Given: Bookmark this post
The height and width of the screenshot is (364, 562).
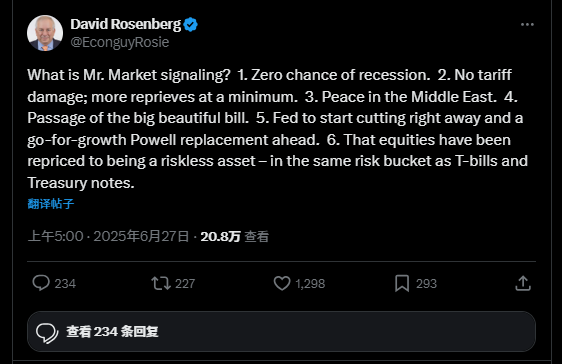Looking at the screenshot, I should 402,283.
